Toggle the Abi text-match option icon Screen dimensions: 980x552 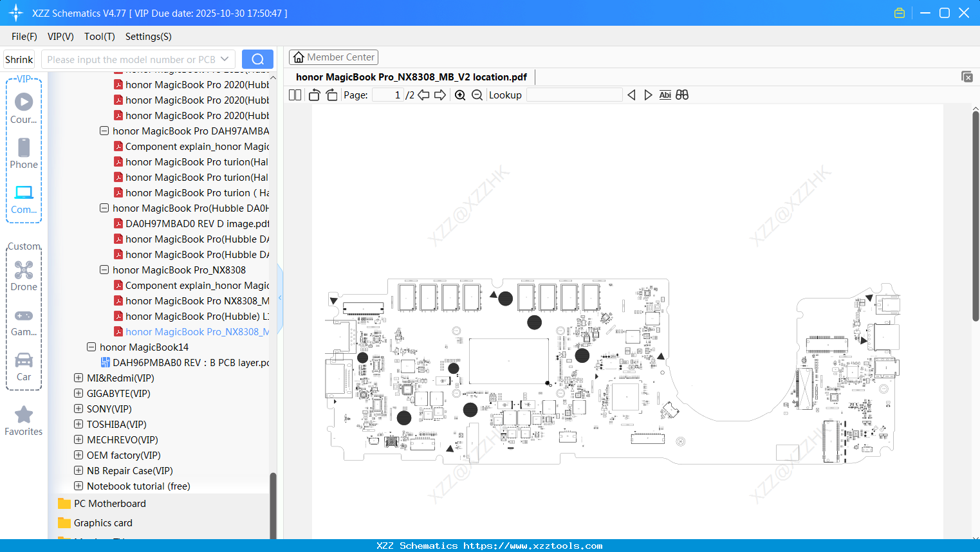coord(665,95)
